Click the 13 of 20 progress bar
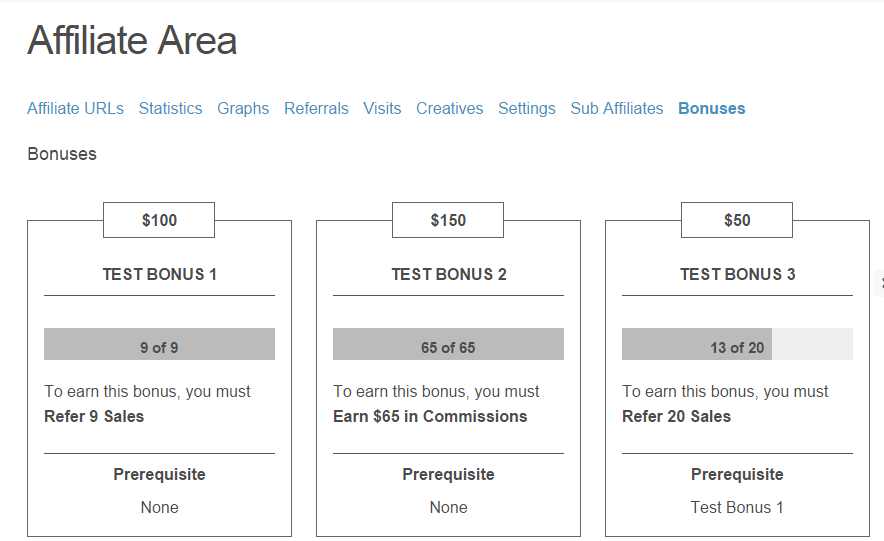This screenshot has width=884, height=541. tap(737, 345)
